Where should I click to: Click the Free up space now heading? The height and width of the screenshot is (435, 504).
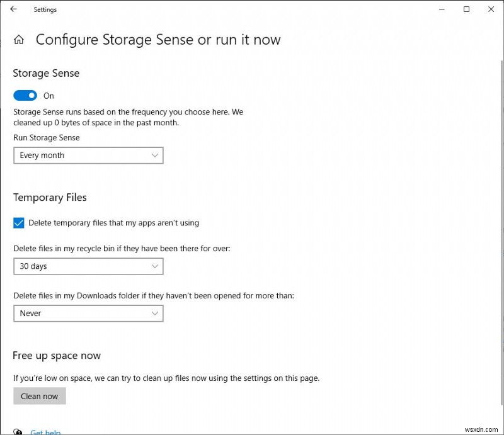[57, 355]
